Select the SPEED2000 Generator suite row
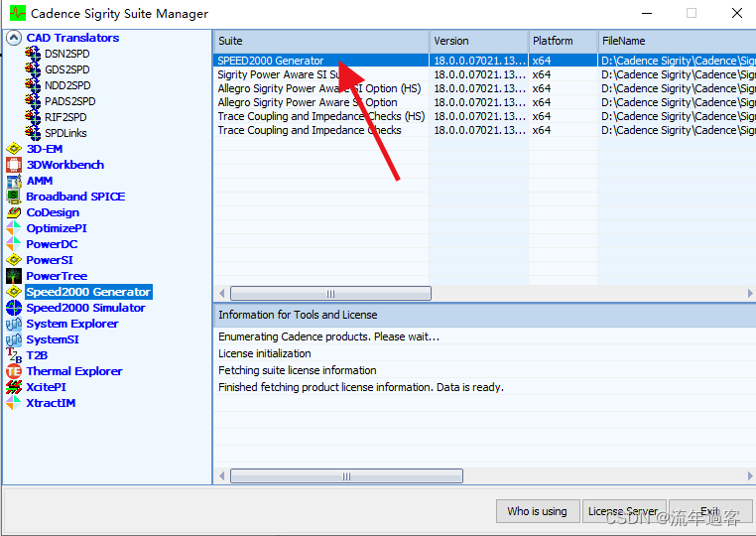756x536 pixels. pos(484,61)
